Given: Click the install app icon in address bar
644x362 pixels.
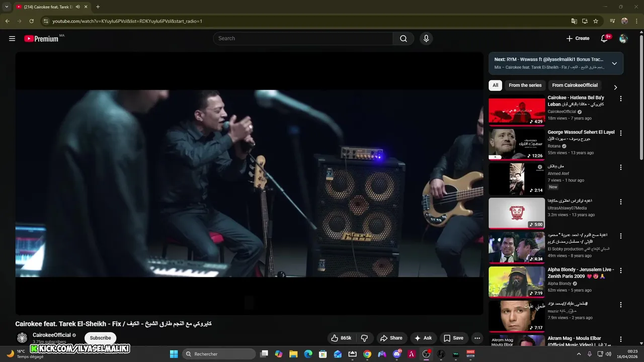Looking at the screenshot, I should click(x=585, y=21).
